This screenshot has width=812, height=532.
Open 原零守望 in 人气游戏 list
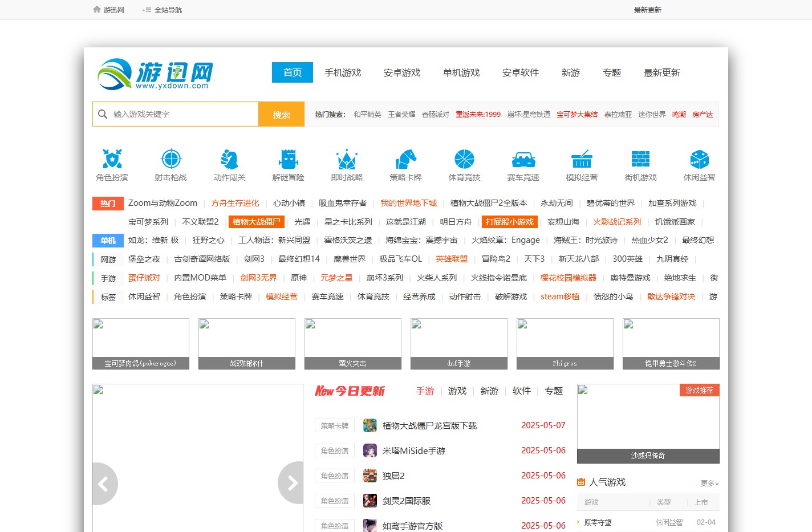(x=598, y=522)
